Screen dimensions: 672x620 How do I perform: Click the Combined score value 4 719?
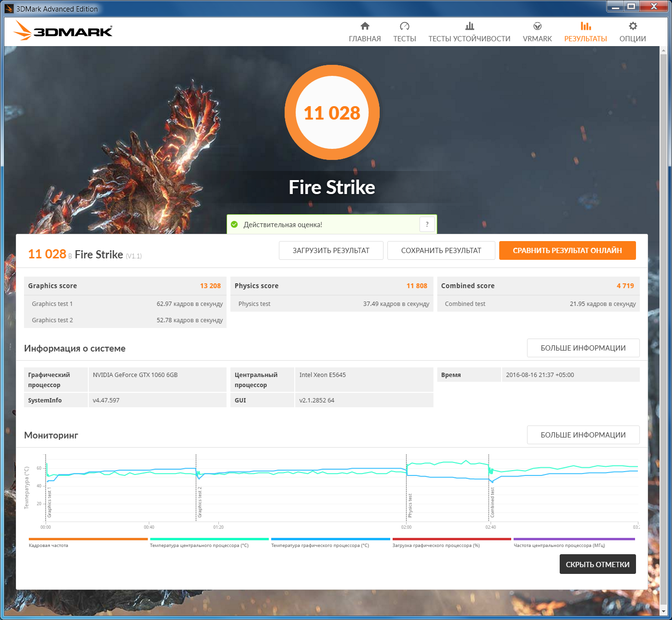tap(625, 286)
